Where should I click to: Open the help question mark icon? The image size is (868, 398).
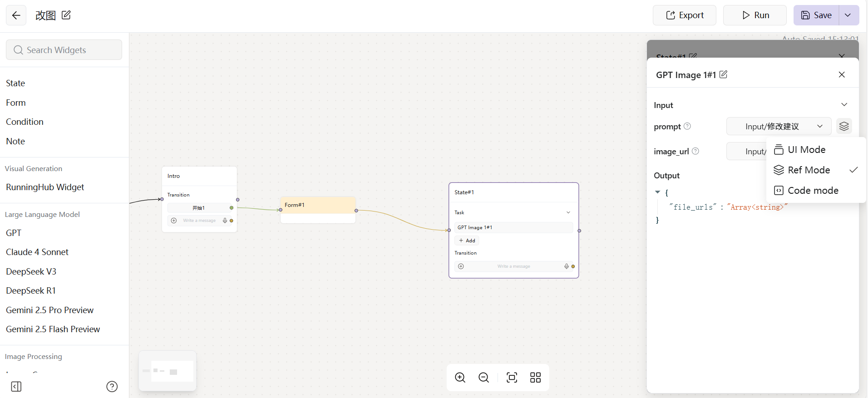coord(112,387)
